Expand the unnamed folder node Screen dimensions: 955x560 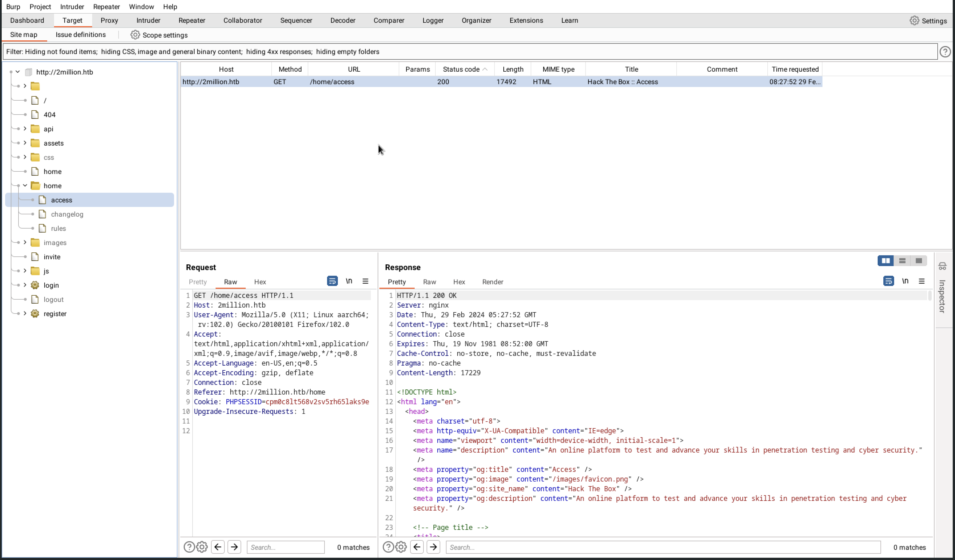coord(25,86)
